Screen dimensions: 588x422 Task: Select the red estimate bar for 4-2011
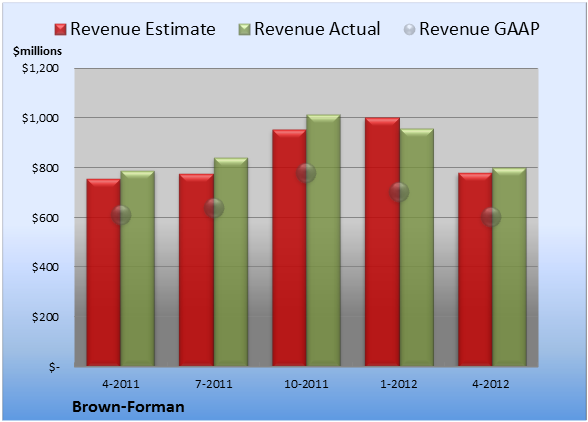click(x=104, y=273)
